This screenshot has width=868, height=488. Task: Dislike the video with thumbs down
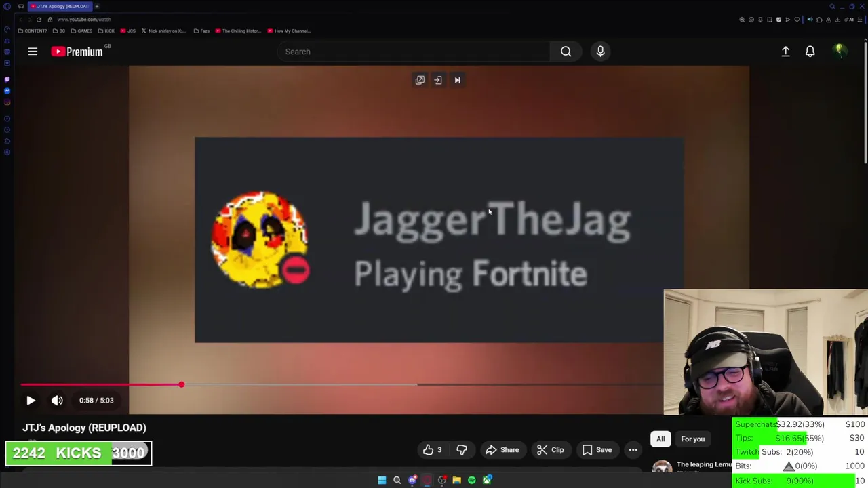click(x=462, y=450)
